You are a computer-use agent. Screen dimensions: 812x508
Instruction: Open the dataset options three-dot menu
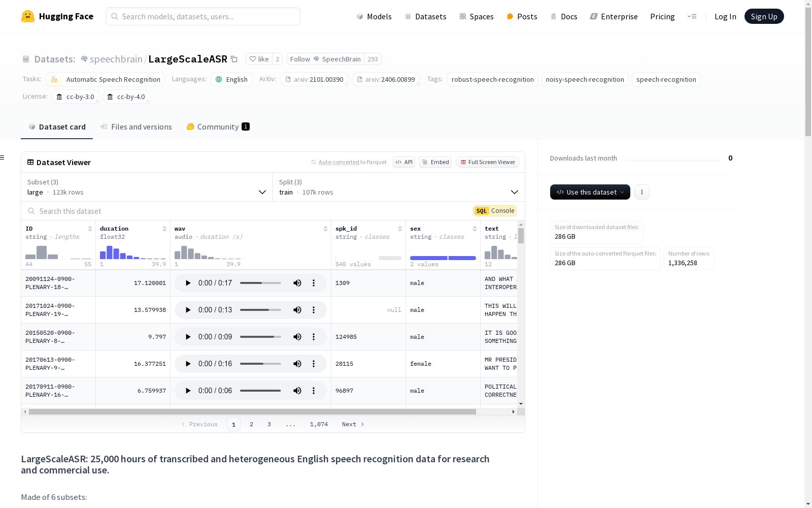642,192
